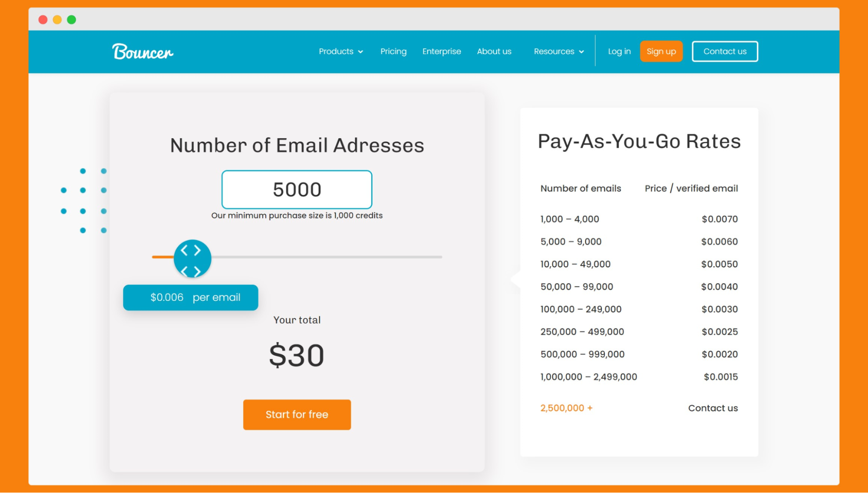Click the Sign up button
Viewport: 868px width, 493px height.
click(661, 51)
